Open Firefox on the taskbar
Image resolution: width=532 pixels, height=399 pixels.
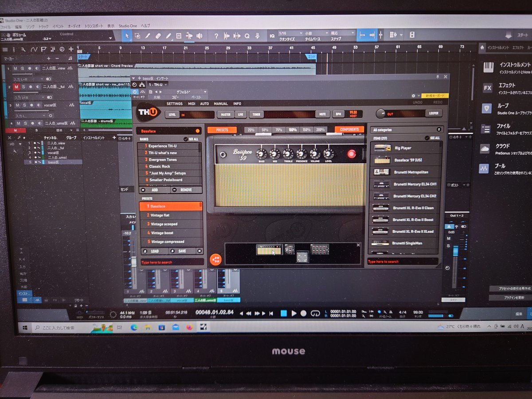(189, 328)
